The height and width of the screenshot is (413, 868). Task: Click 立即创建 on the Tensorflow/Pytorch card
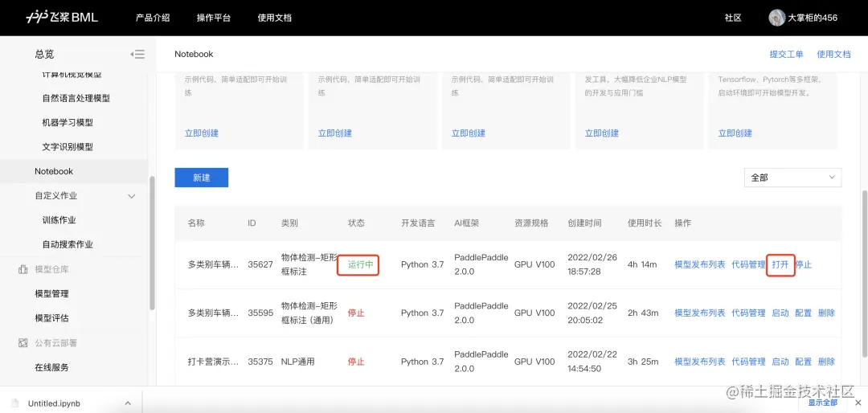735,133
